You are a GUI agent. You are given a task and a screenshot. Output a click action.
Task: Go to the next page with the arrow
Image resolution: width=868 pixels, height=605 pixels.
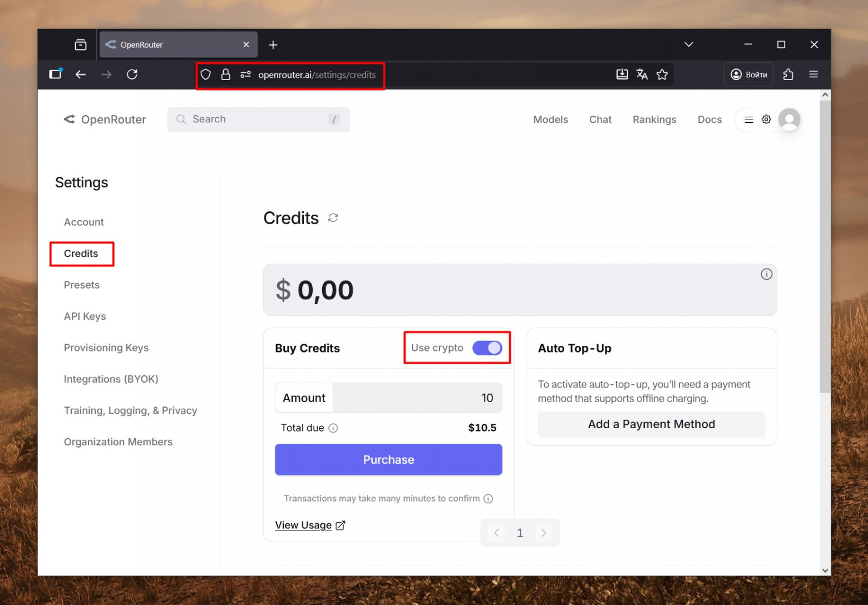click(x=544, y=532)
